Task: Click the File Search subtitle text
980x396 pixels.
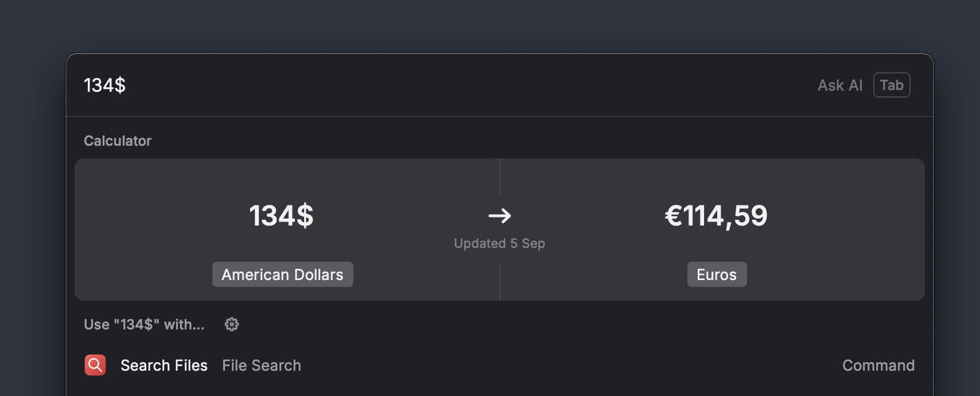Action: point(262,365)
